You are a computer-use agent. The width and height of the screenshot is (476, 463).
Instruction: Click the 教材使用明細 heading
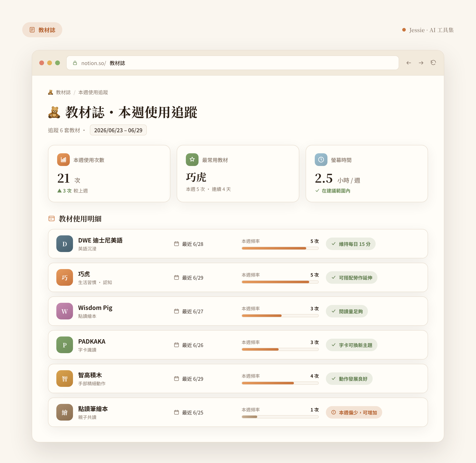(80, 219)
